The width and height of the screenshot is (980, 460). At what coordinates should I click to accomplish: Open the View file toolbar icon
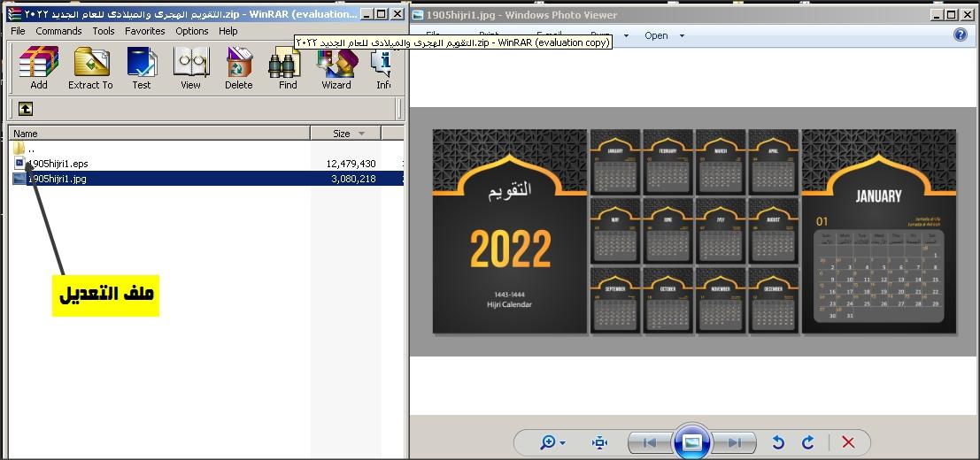190,69
